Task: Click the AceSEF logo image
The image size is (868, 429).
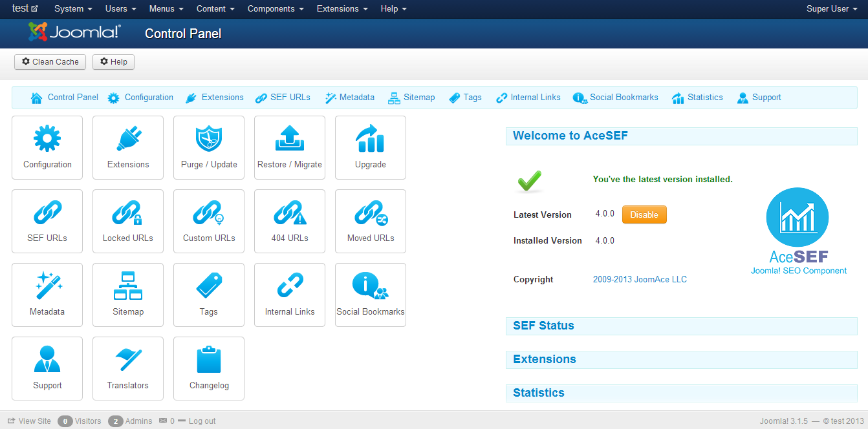Action: tap(798, 231)
